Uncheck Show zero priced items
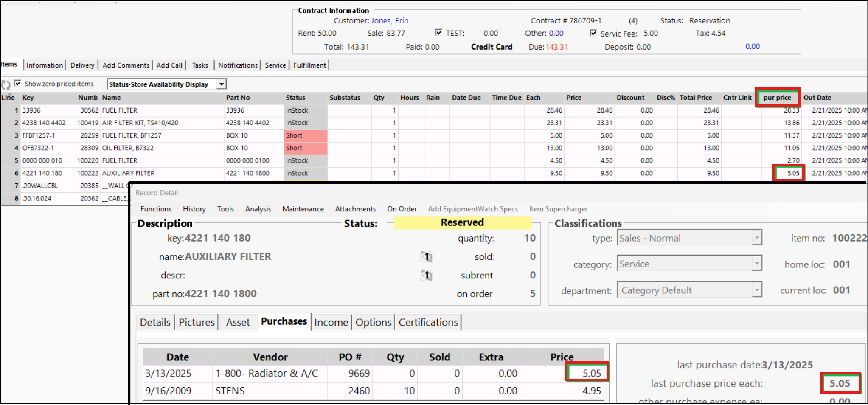This screenshot has width=868, height=405. coord(18,84)
